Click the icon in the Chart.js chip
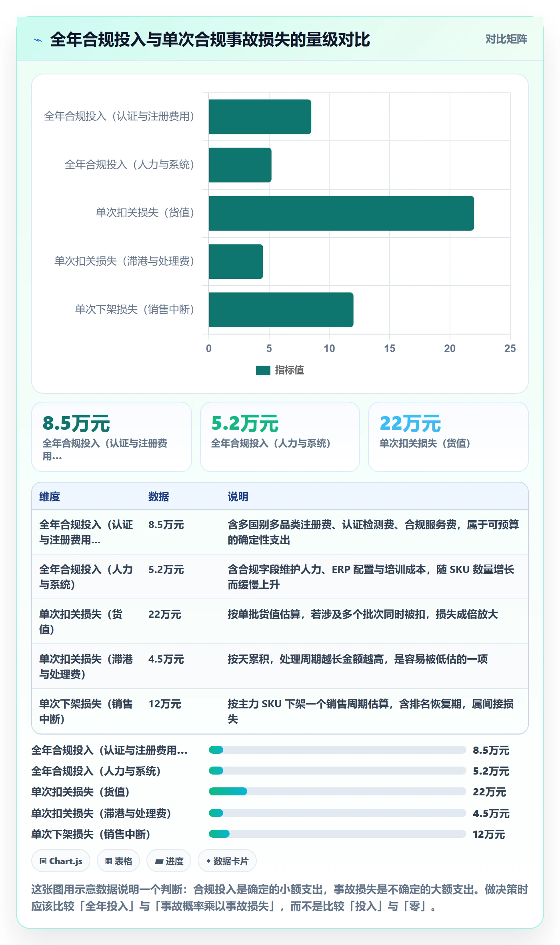560x945 pixels. (43, 861)
